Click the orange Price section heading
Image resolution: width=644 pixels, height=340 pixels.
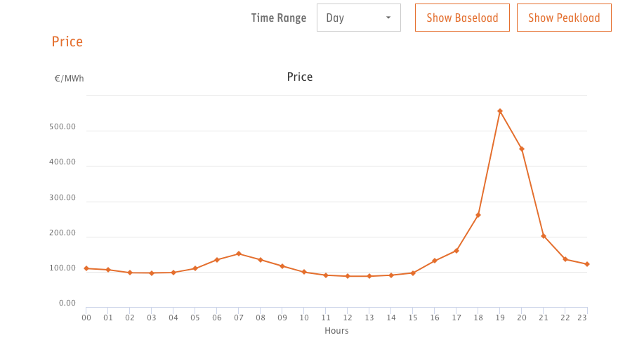[x=67, y=42]
